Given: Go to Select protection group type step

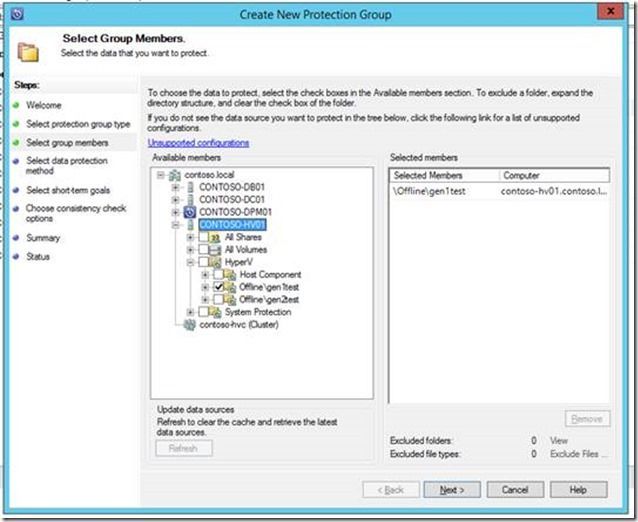Looking at the screenshot, I should point(78,124).
